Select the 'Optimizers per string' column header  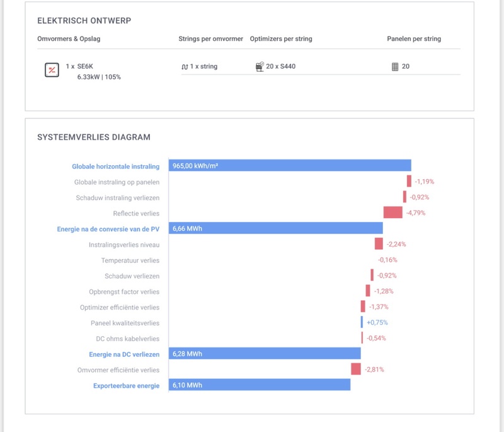pos(281,39)
